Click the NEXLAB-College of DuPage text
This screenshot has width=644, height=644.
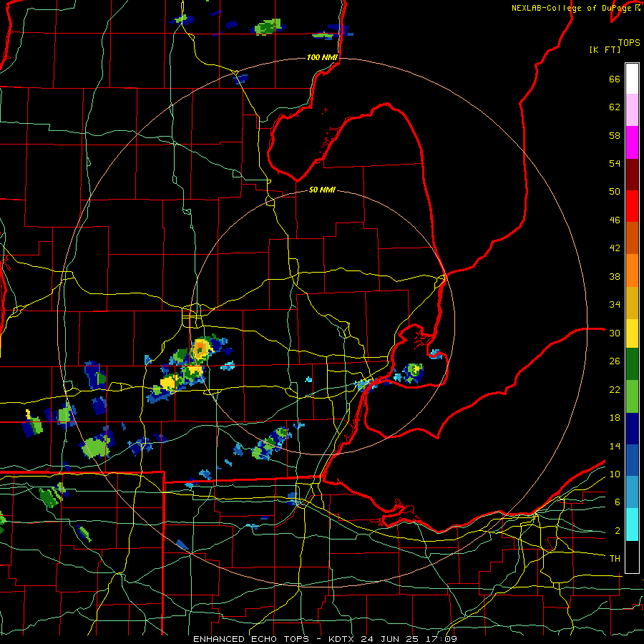click(x=572, y=8)
